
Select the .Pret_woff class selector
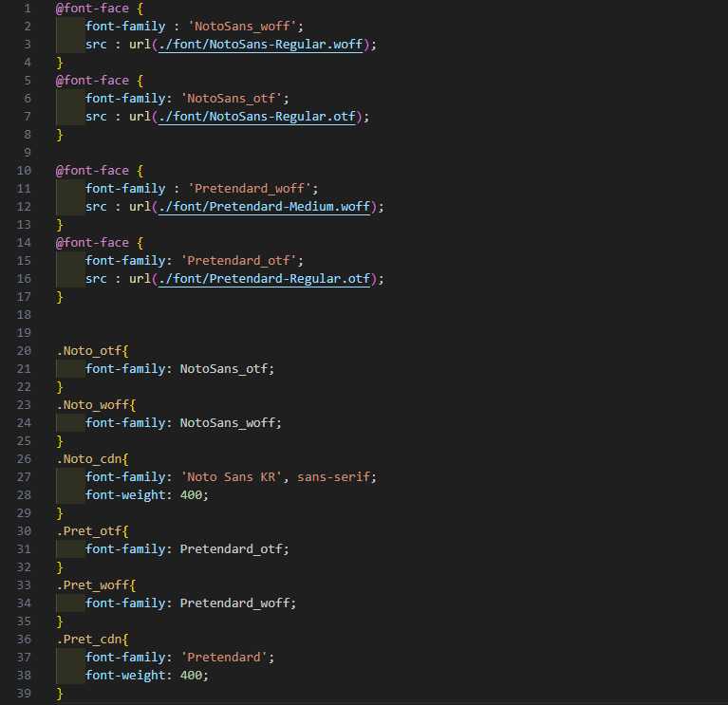pos(93,585)
